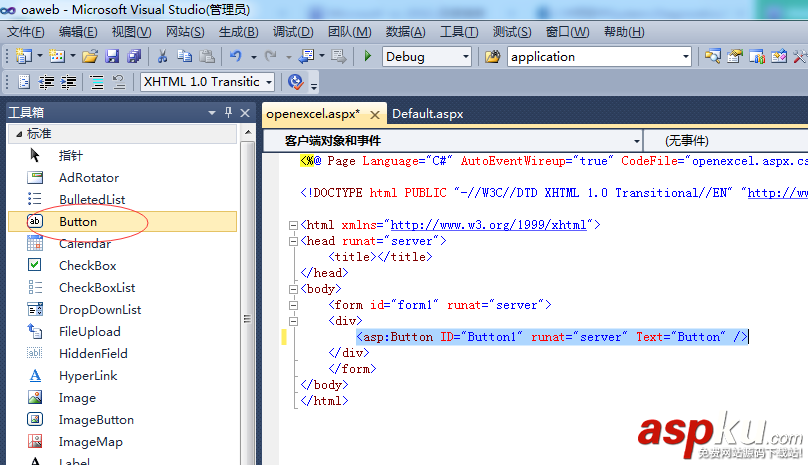
Task: Open the 工具(T) menu
Action: click(x=459, y=32)
